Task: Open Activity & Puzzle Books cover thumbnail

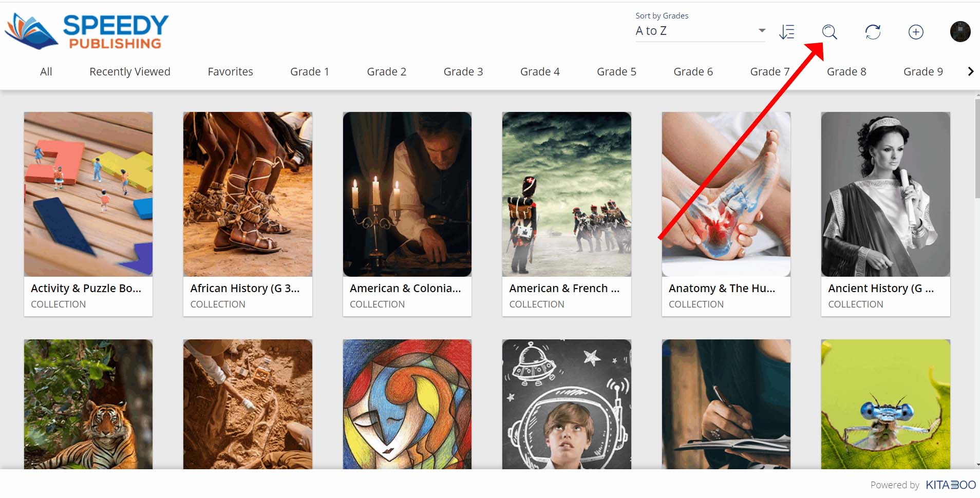Action: tap(88, 194)
